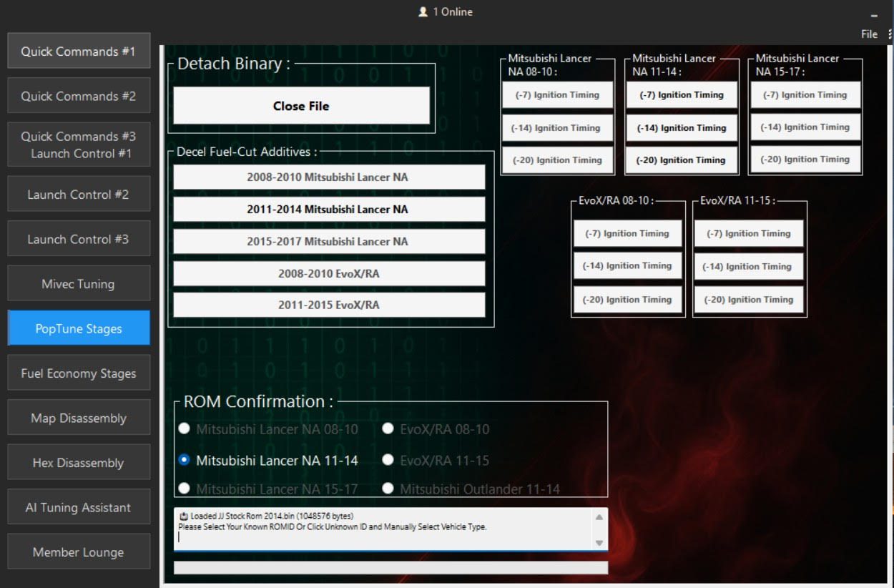Open the Hex Disassembly page
894x588 pixels.
(x=79, y=463)
